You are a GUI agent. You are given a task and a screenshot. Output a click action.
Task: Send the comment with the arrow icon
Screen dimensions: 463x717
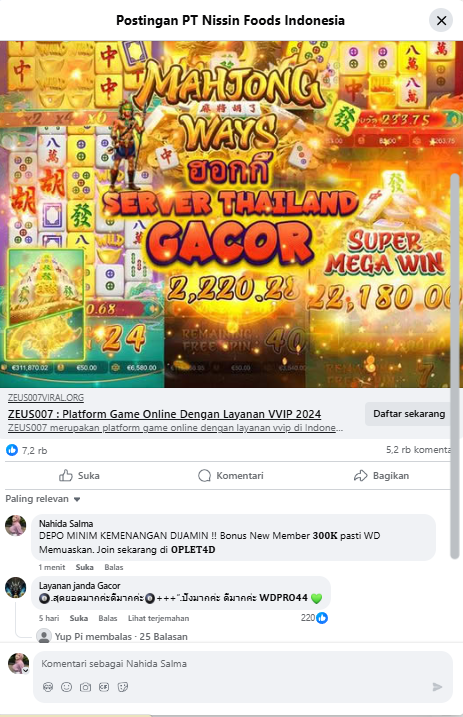(437, 687)
